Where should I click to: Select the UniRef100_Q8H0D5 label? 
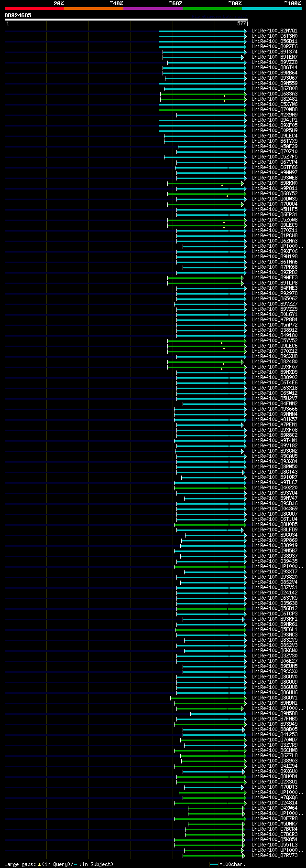click(274, 524)
